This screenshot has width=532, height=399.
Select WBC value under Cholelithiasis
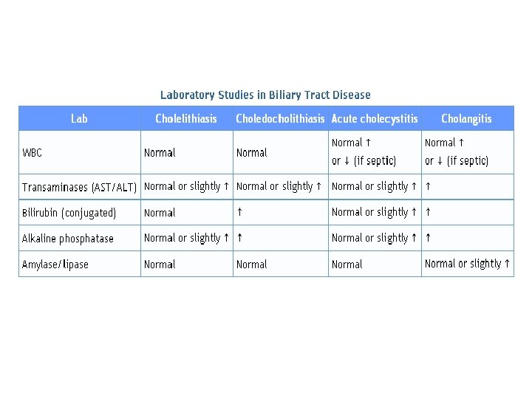[160, 153]
